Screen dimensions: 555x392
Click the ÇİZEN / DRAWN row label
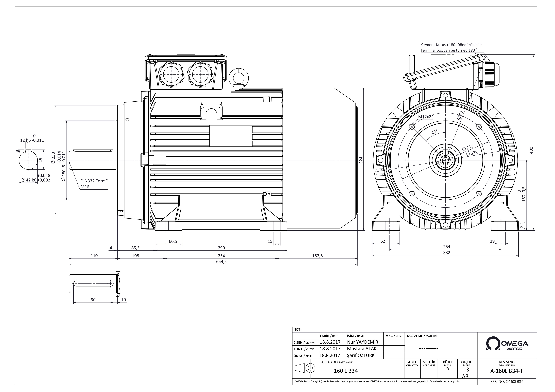click(x=304, y=342)
